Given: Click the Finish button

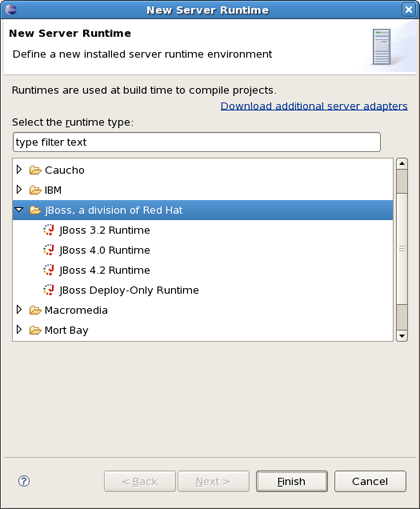Looking at the screenshot, I should pyautogui.click(x=292, y=481).
